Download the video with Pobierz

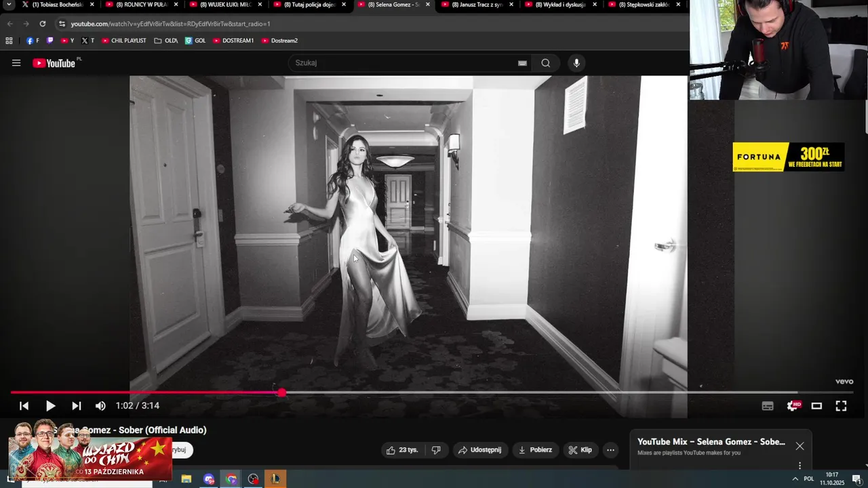pyautogui.click(x=535, y=450)
